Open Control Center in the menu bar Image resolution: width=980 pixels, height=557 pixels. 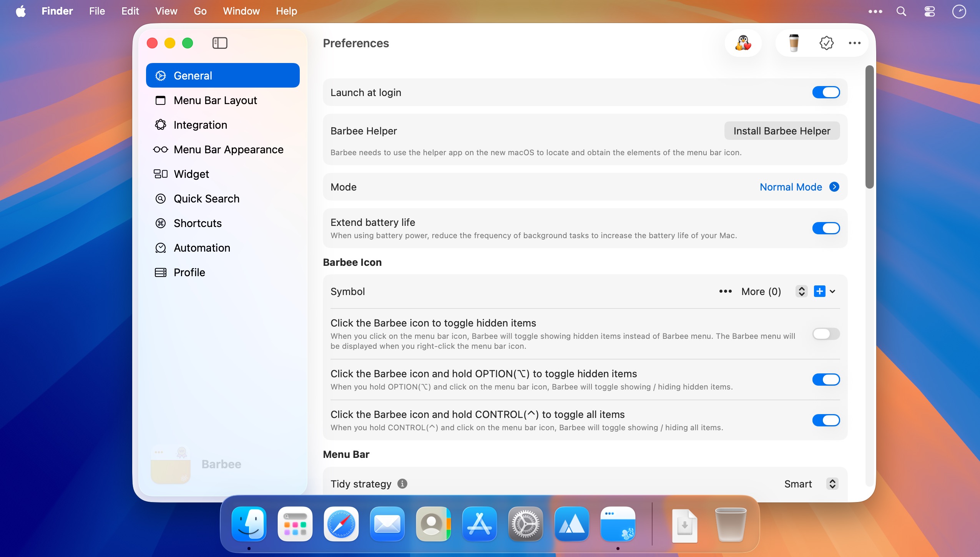pyautogui.click(x=930, y=11)
